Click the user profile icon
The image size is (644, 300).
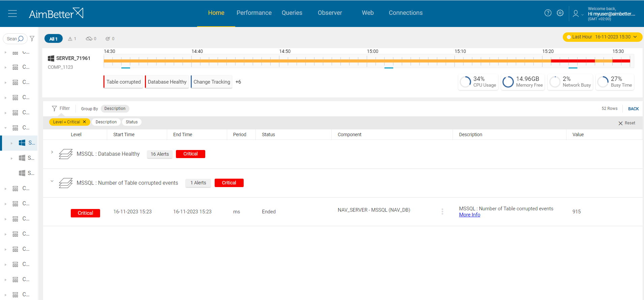[576, 13]
